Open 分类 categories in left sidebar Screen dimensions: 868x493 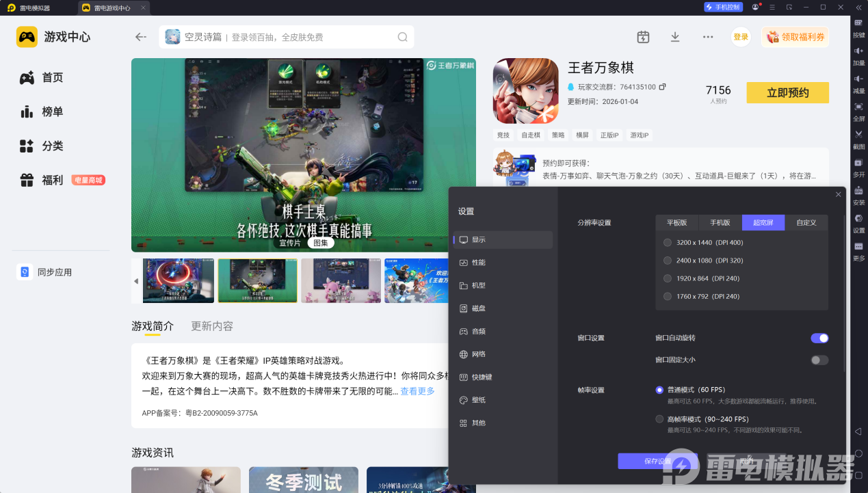[42, 146]
